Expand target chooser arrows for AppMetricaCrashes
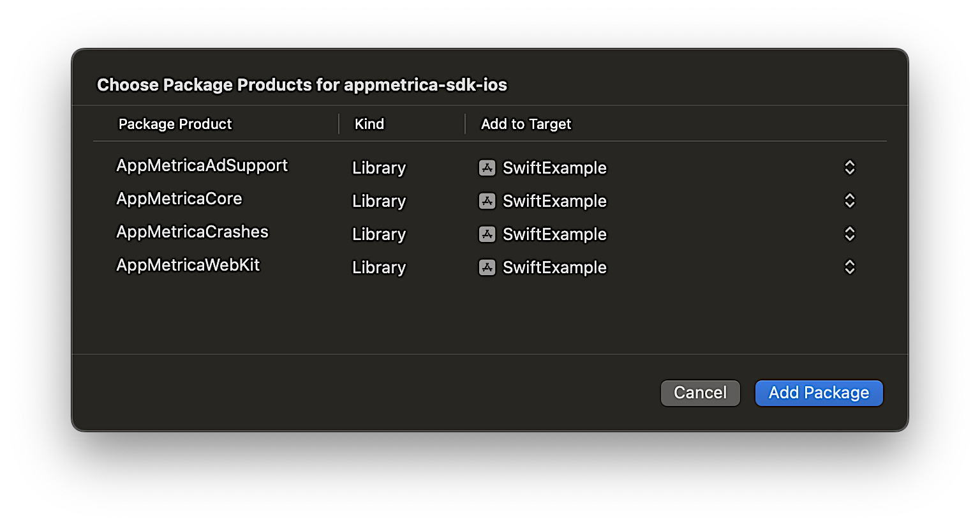The width and height of the screenshot is (980, 526). (x=849, y=234)
